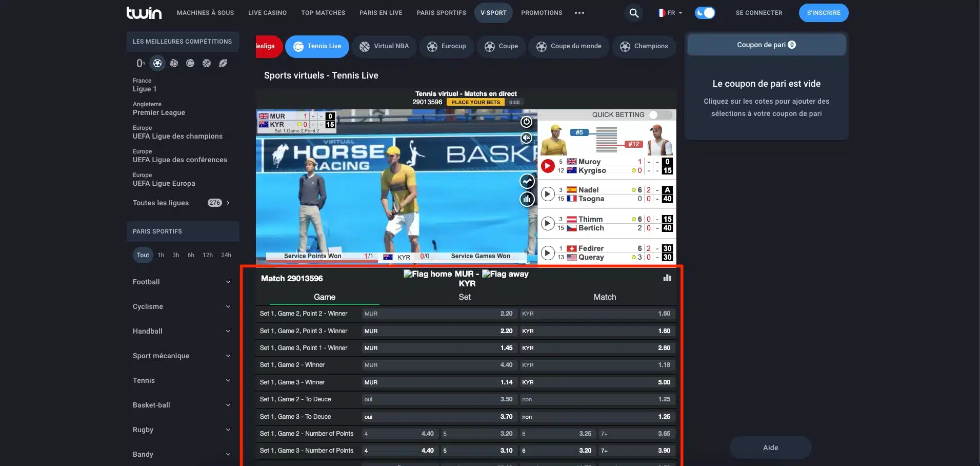980x466 pixels.
Task: Open the trend graph icon on video
Action: point(527,181)
